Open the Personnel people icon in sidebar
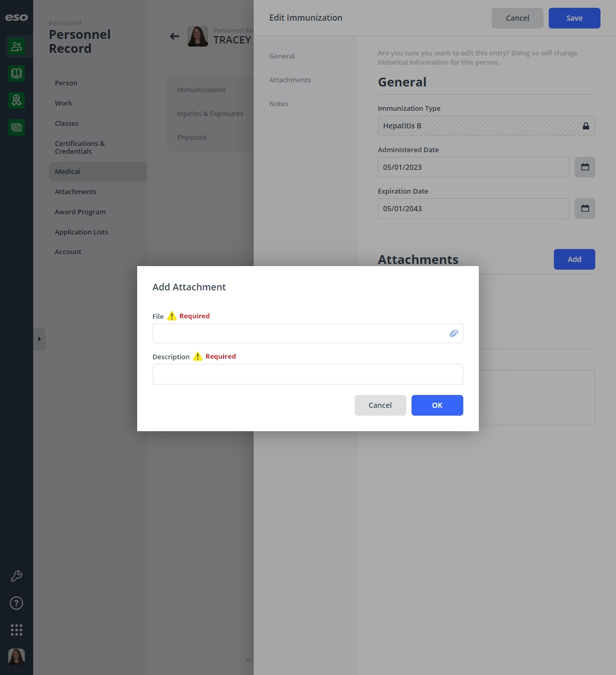616x675 pixels. (x=17, y=47)
